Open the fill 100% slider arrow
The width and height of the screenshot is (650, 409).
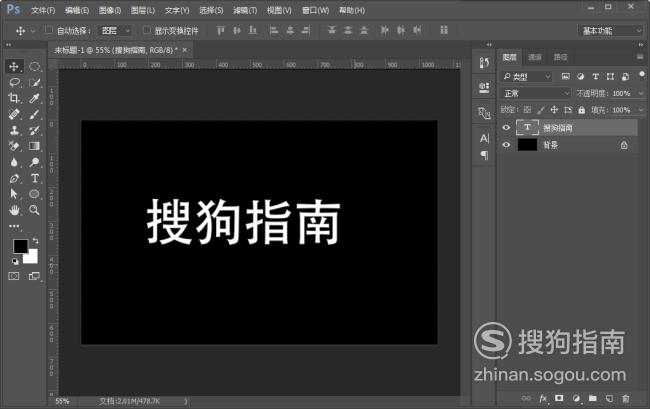point(641,110)
